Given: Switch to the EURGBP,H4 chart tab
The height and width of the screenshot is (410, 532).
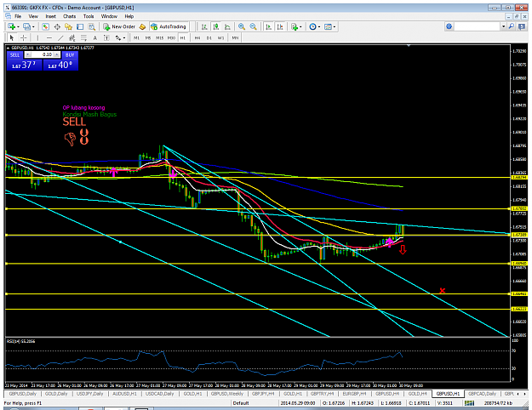Looking at the screenshot, I should click(x=354, y=394).
